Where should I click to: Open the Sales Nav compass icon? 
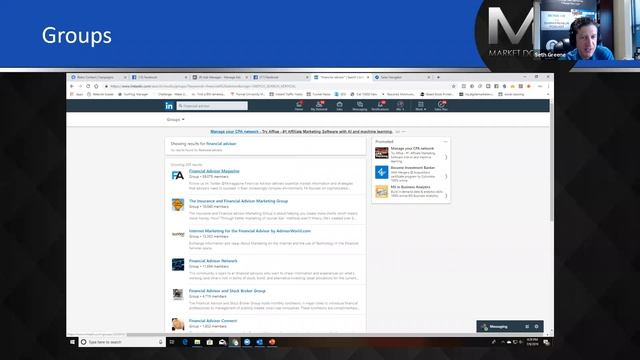pyautogui.click(x=441, y=106)
